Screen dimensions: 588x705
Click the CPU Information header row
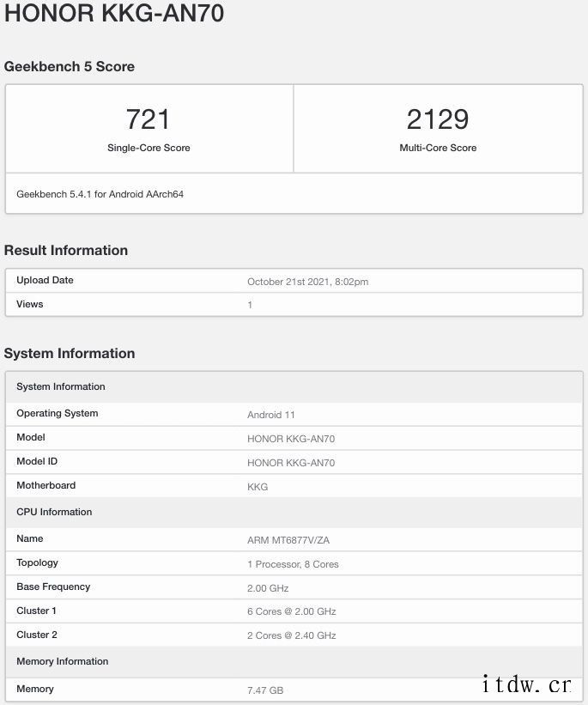pos(294,512)
